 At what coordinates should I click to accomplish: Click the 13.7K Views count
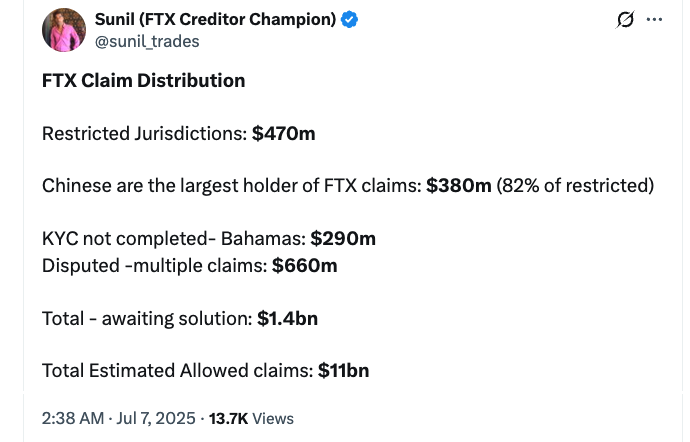(x=251, y=418)
